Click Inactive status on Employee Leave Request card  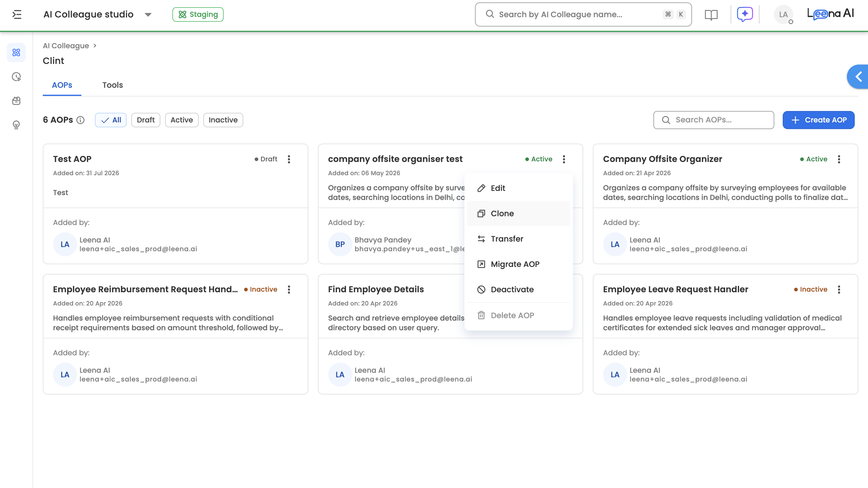click(810, 289)
